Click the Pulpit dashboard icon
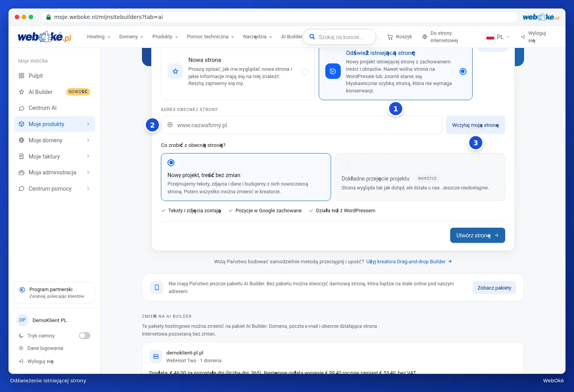 (21, 76)
